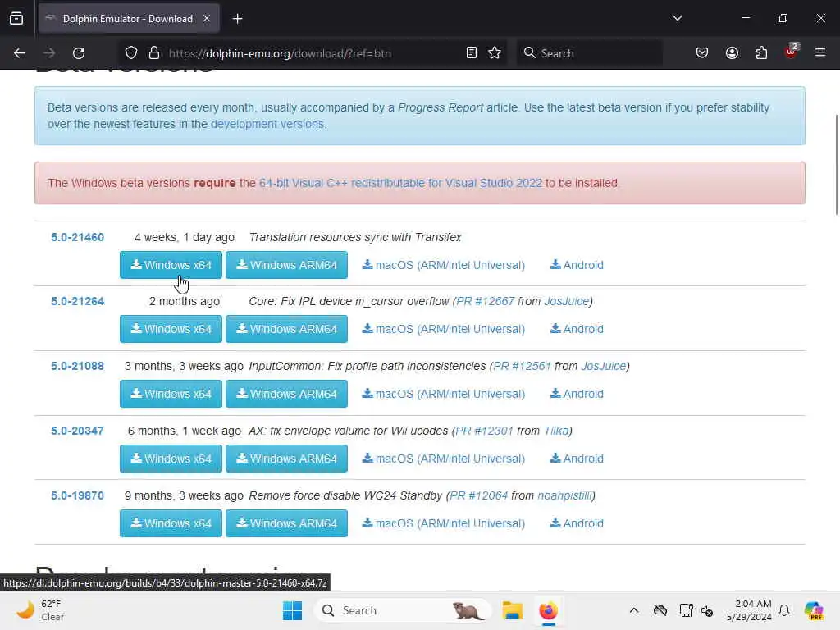Viewport: 840px width, 630px height.
Task: Open the weather widget showing 62°F
Action: tap(40, 610)
